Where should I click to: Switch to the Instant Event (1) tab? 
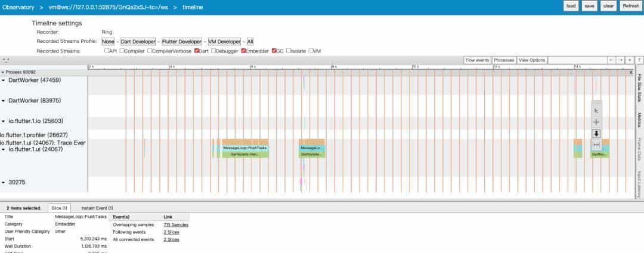tap(97, 208)
